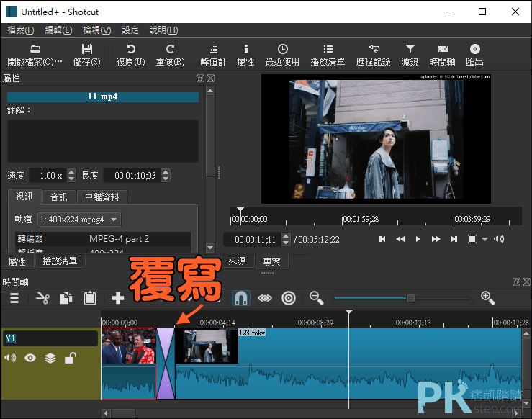Zoom out the timeline
This screenshot has height=419, width=532.
[317, 298]
